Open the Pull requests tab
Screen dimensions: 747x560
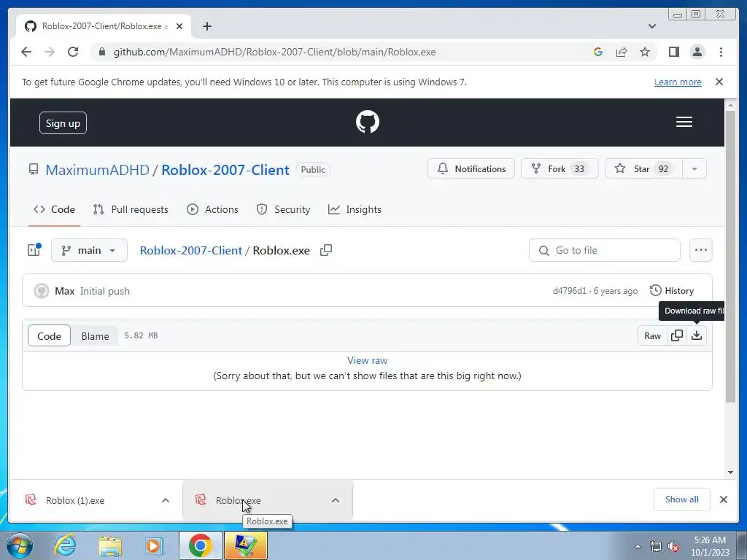click(131, 209)
